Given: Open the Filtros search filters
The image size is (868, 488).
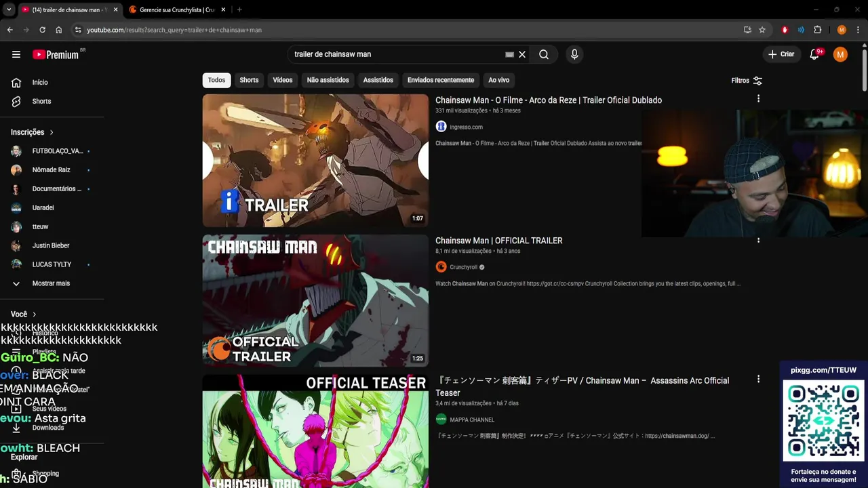Looking at the screenshot, I should tap(747, 81).
